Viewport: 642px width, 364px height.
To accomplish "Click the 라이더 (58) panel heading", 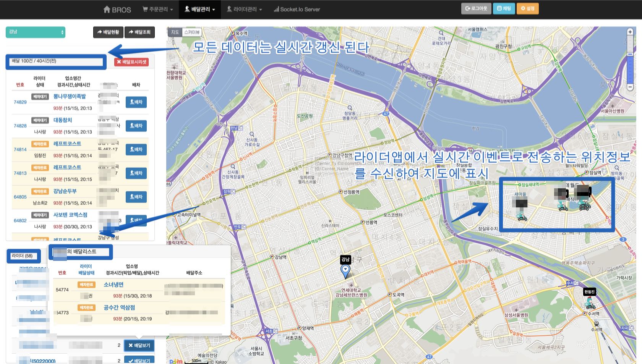I will click(x=22, y=256).
